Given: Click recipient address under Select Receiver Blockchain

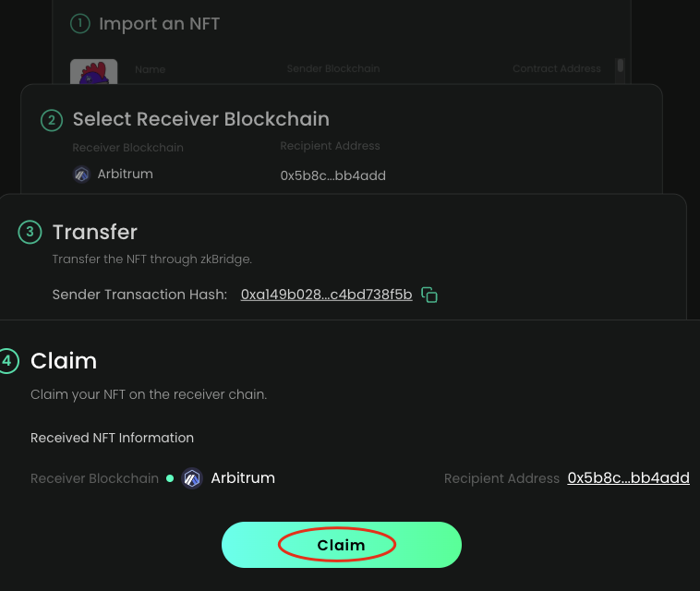Looking at the screenshot, I should pos(332,175).
